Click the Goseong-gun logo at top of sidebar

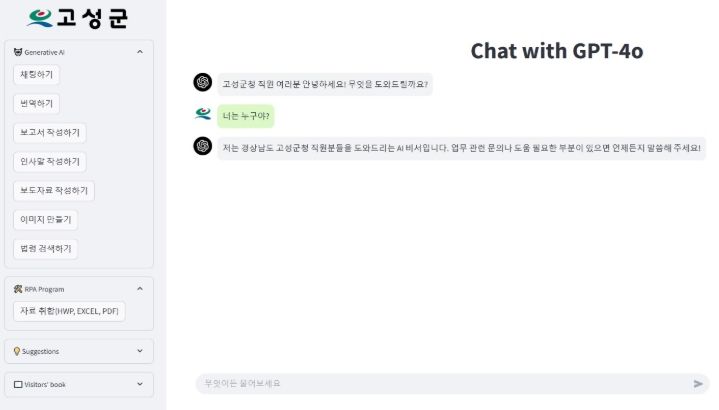point(77,18)
